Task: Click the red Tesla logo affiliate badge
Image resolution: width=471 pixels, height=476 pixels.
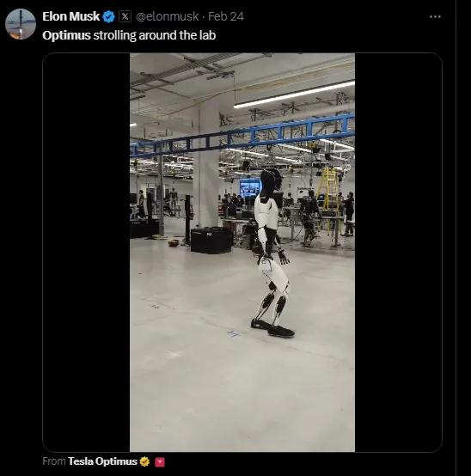Action: 160,461
